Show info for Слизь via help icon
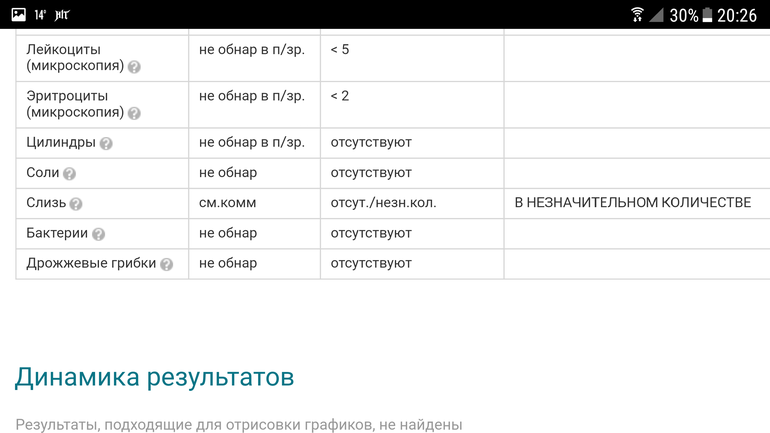This screenshot has width=770, height=433. 76,204
